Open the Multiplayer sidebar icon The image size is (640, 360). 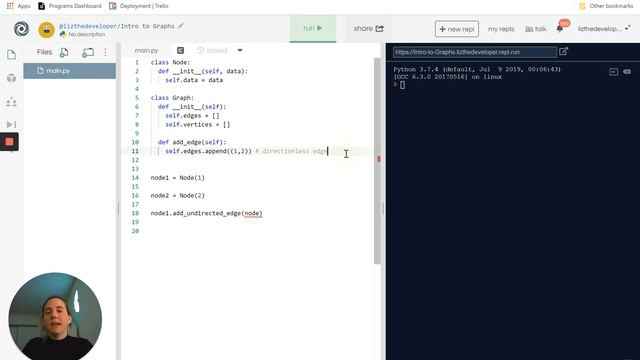pos(11,102)
